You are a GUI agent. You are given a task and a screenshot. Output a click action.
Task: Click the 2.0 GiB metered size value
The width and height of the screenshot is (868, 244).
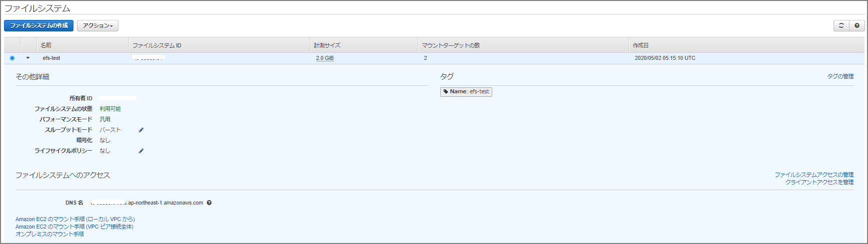[x=325, y=58]
